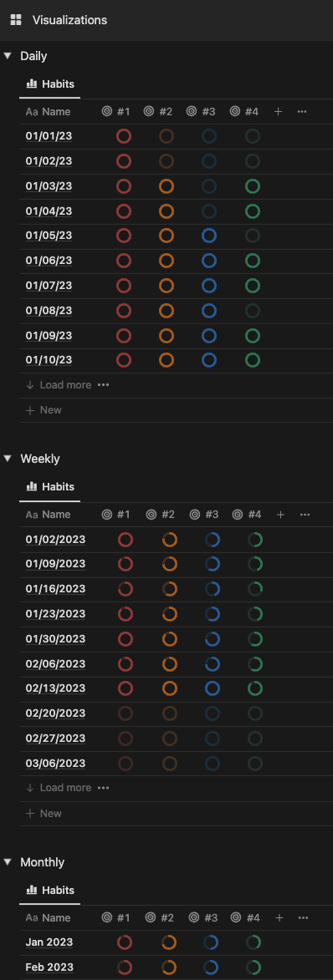Open the Habits tab in Weekly section

pyautogui.click(x=50, y=487)
